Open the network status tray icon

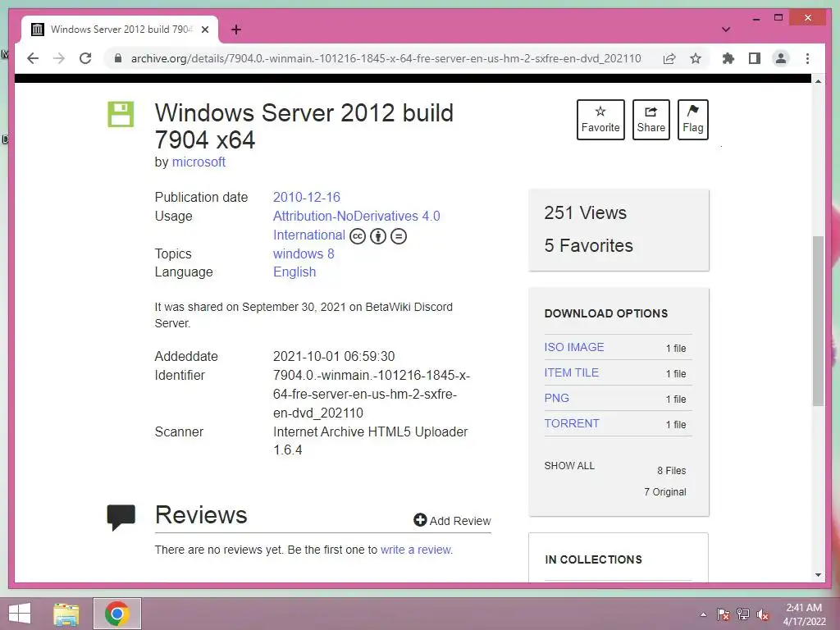[x=743, y=614]
